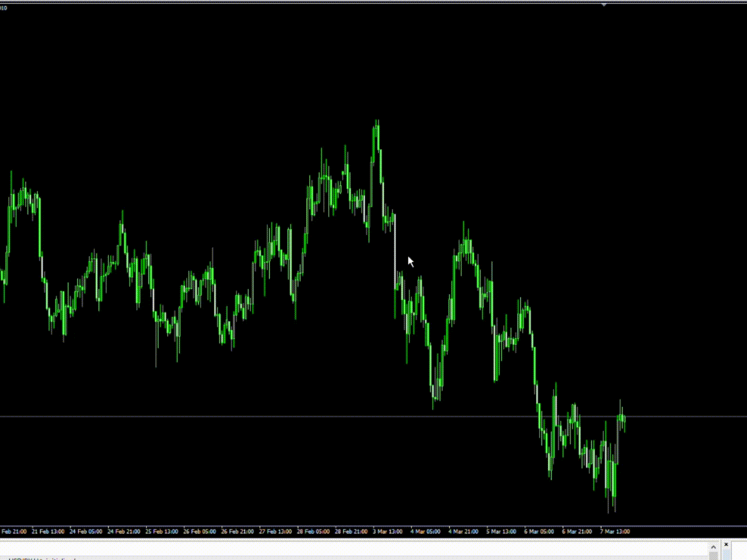Select the 6 Mar 21:00 axis label

577,531
